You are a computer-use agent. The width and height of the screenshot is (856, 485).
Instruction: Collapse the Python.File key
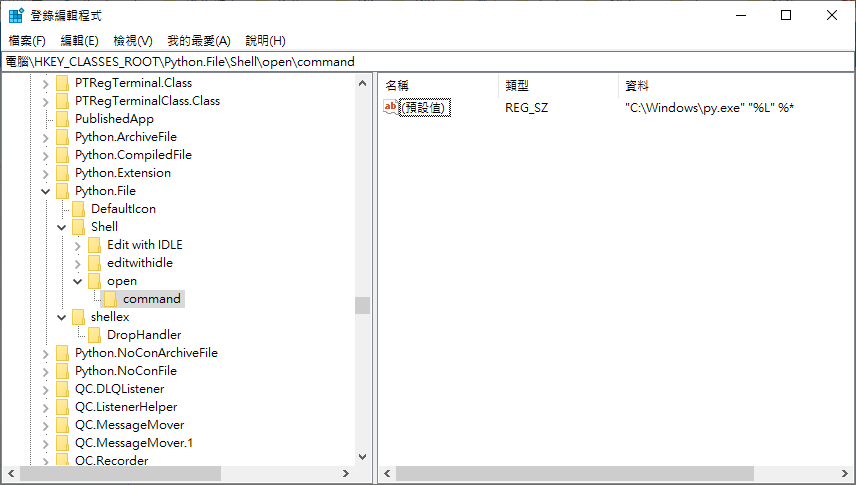click(46, 191)
